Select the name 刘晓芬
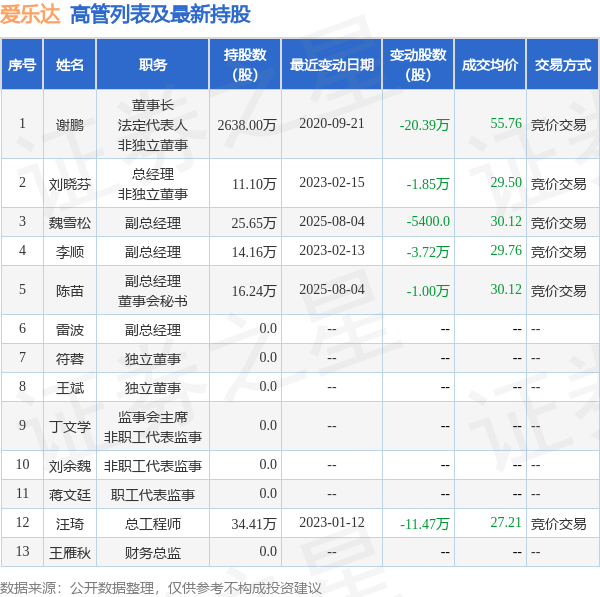Viewport: 600px width, 597px height. (x=70, y=184)
